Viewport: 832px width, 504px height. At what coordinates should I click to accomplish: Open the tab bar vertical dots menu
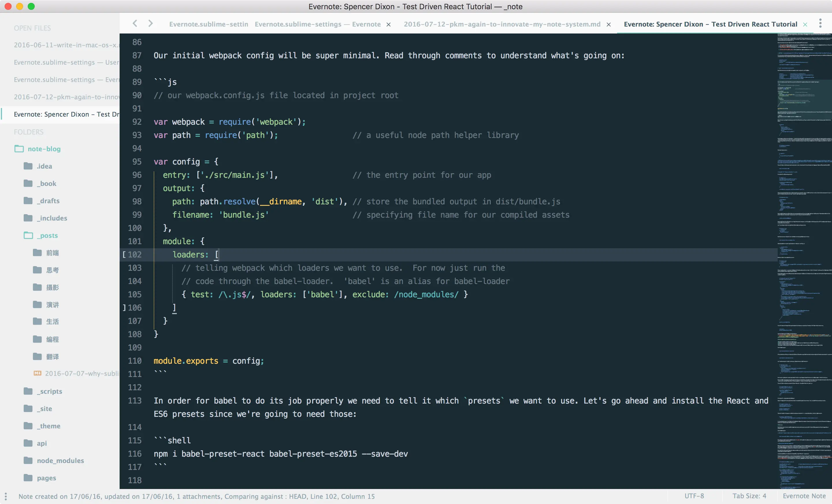coord(820,23)
